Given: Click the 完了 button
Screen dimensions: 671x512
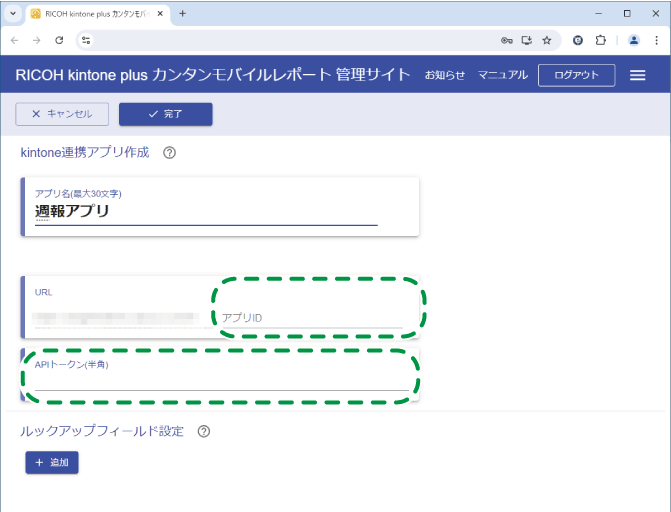Looking at the screenshot, I should [166, 114].
